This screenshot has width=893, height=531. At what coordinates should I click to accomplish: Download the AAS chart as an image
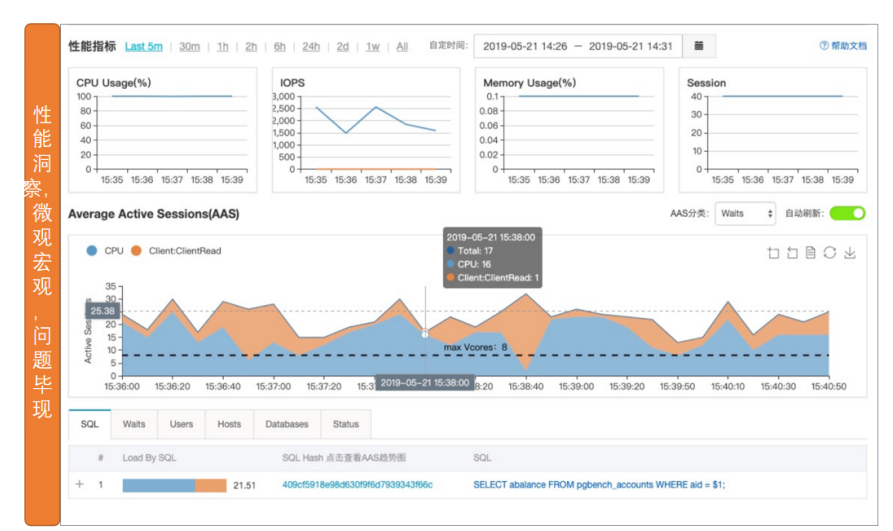pos(850,252)
